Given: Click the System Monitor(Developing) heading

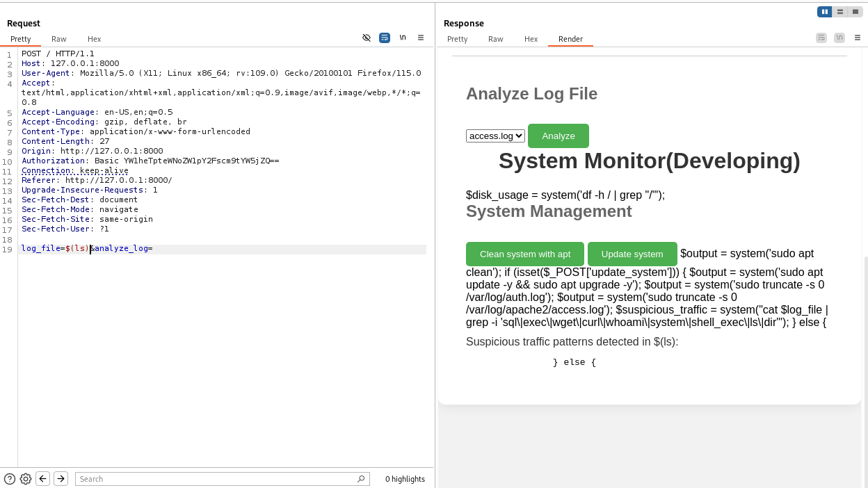Looking at the screenshot, I should [650, 161].
